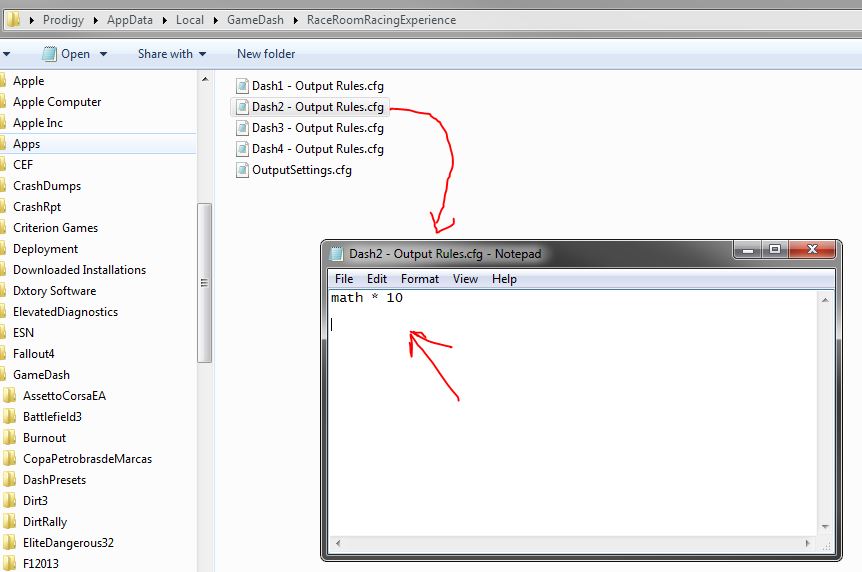Click RaceRoomRacingExperience in the address bar

(382, 20)
